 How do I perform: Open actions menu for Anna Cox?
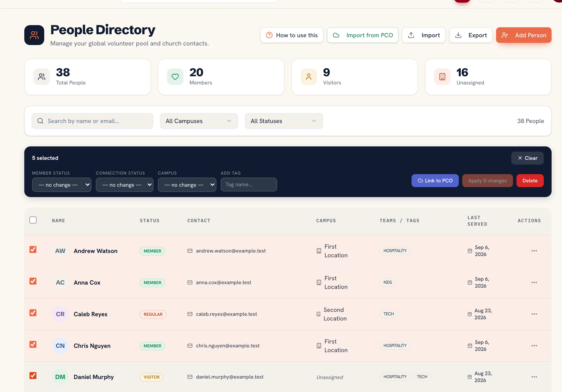pos(534,282)
